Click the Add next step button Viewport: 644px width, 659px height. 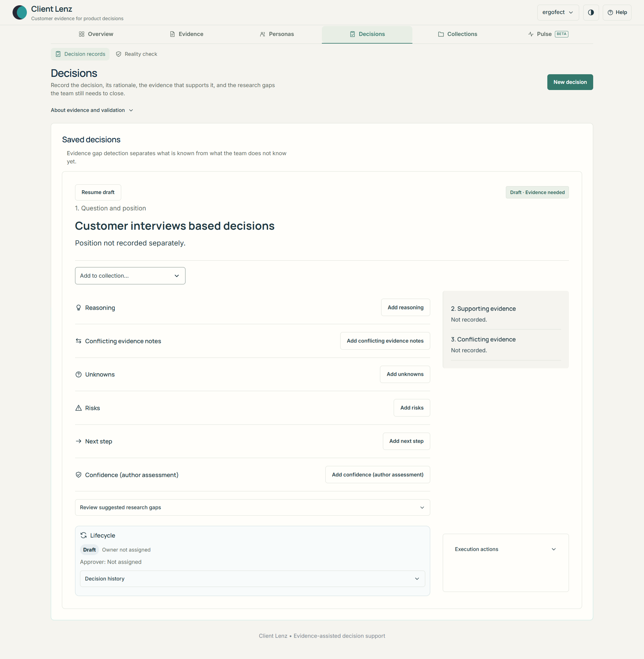(406, 441)
